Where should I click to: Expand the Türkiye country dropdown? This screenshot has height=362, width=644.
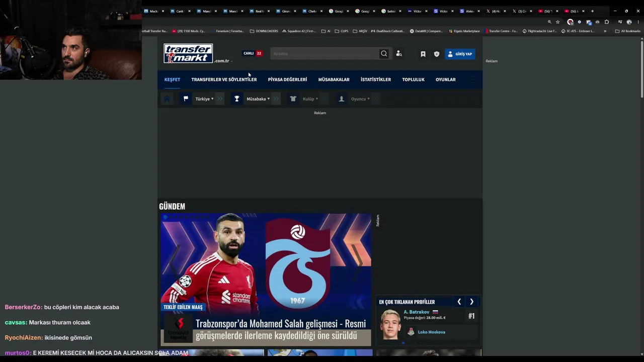(x=204, y=99)
